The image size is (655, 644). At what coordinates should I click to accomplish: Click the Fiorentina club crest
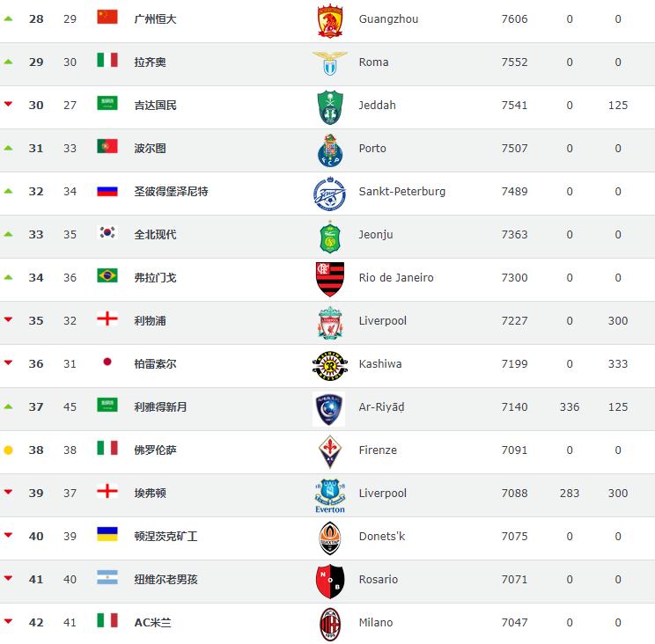coord(330,450)
